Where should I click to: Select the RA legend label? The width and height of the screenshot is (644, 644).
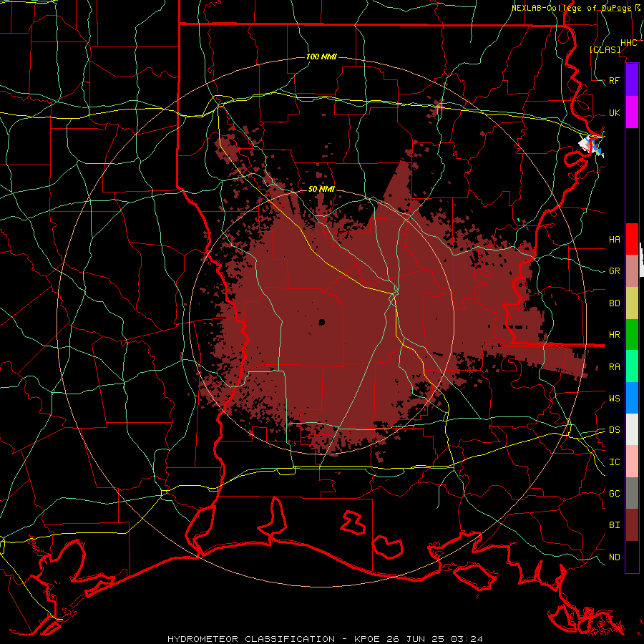614,367
